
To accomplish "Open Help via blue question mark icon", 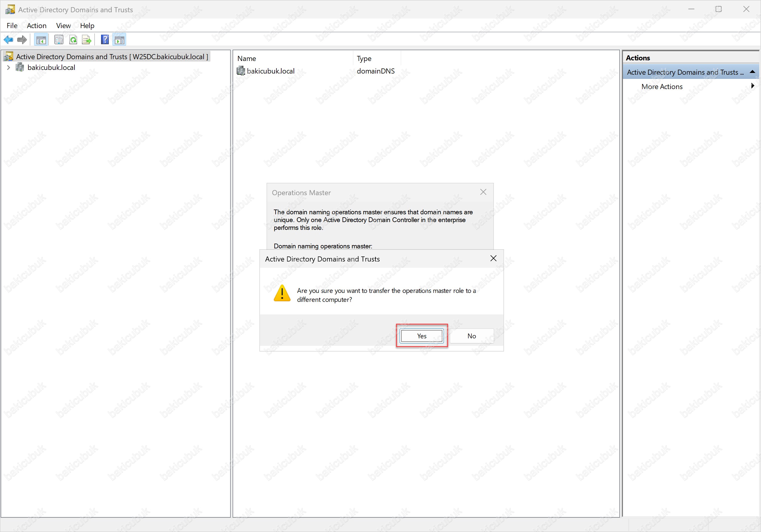I will click(x=105, y=40).
